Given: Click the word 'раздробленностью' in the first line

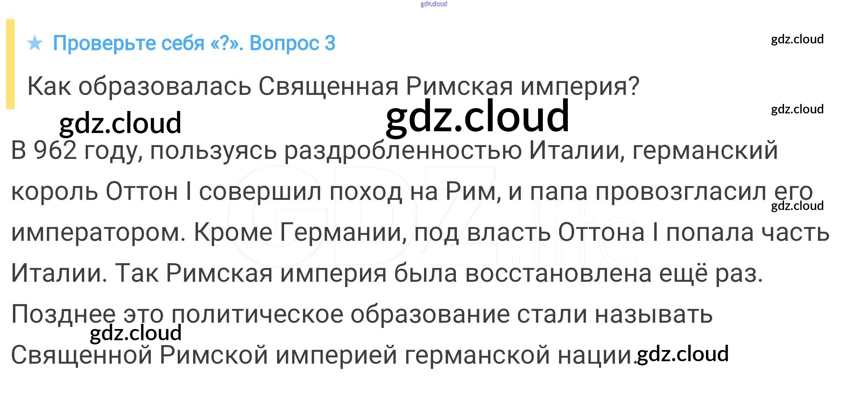Looking at the screenshot, I should [x=403, y=150].
